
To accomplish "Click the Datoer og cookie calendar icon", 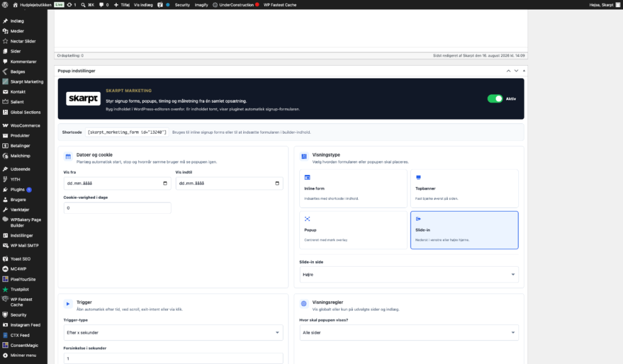I will [x=68, y=156].
